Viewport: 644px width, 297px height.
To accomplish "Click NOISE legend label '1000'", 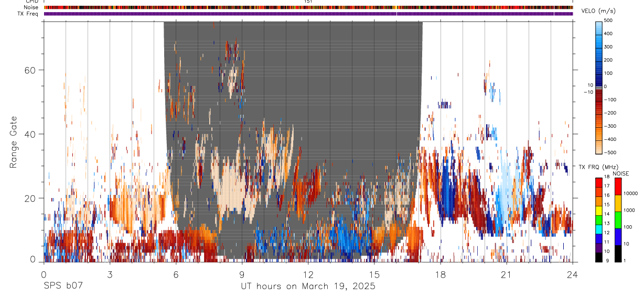I will coord(630,210).
